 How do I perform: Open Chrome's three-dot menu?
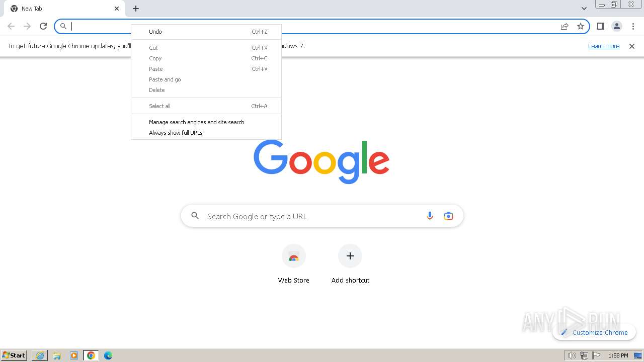point(633,26)
